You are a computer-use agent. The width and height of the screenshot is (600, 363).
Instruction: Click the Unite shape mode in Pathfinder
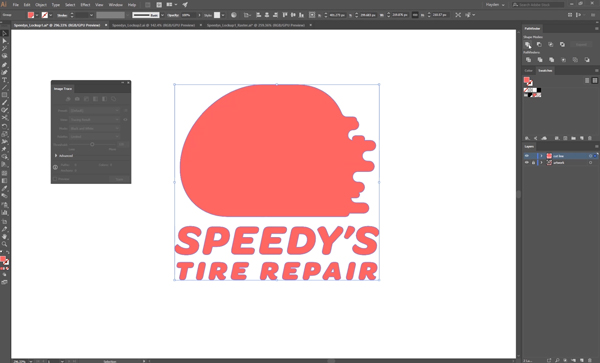(x=528, y=44)
